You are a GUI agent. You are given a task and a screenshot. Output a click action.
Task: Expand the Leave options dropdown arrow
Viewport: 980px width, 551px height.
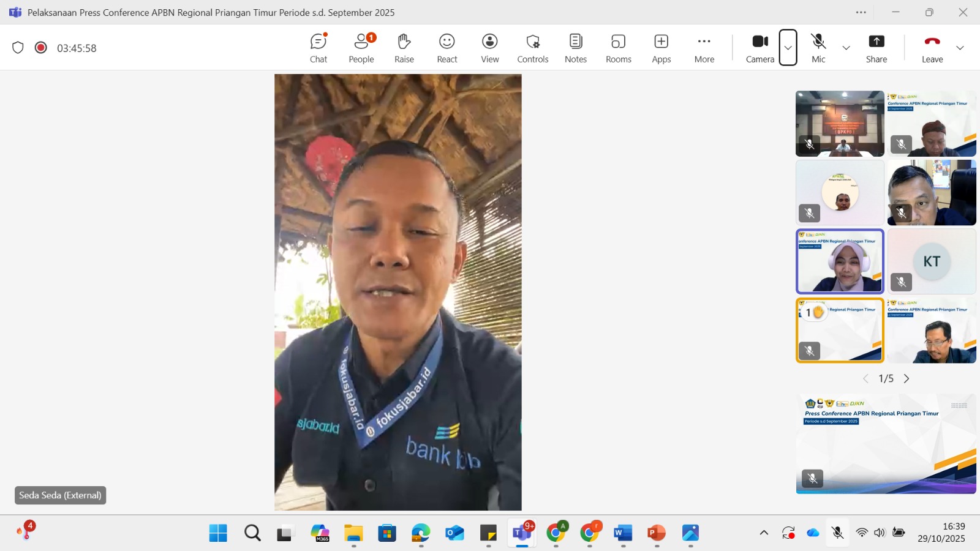point(960,48)
